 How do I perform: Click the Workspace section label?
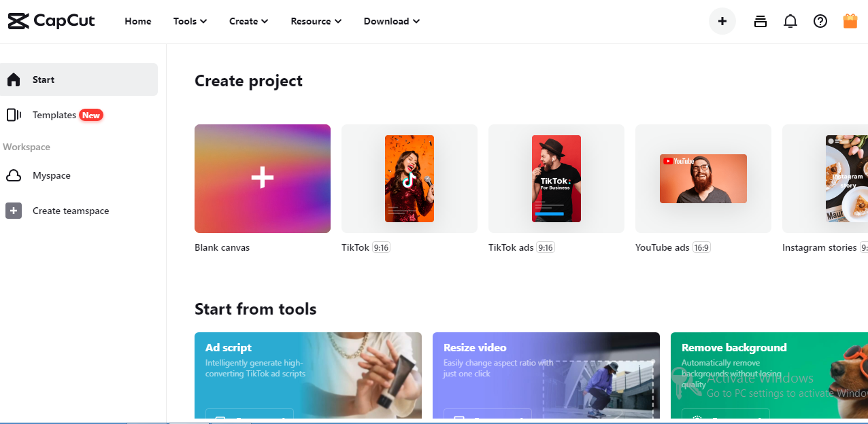click(x=27, y=147)
